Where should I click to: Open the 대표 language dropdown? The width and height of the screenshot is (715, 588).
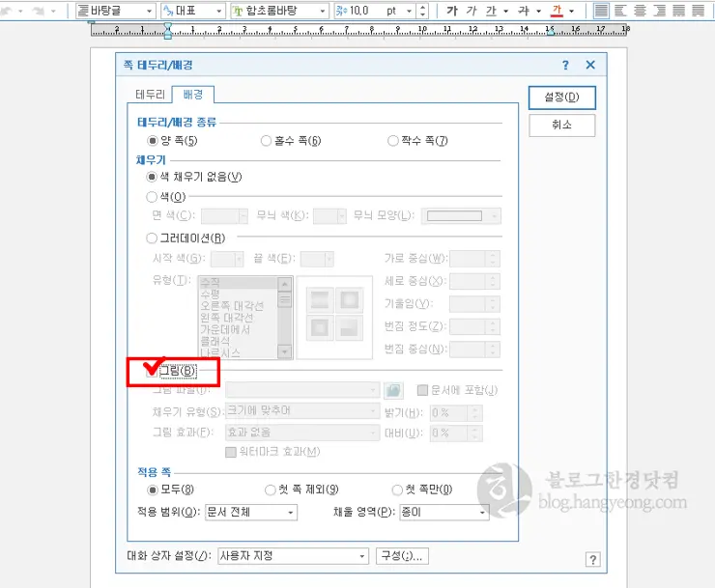click(x=192, y=11)
